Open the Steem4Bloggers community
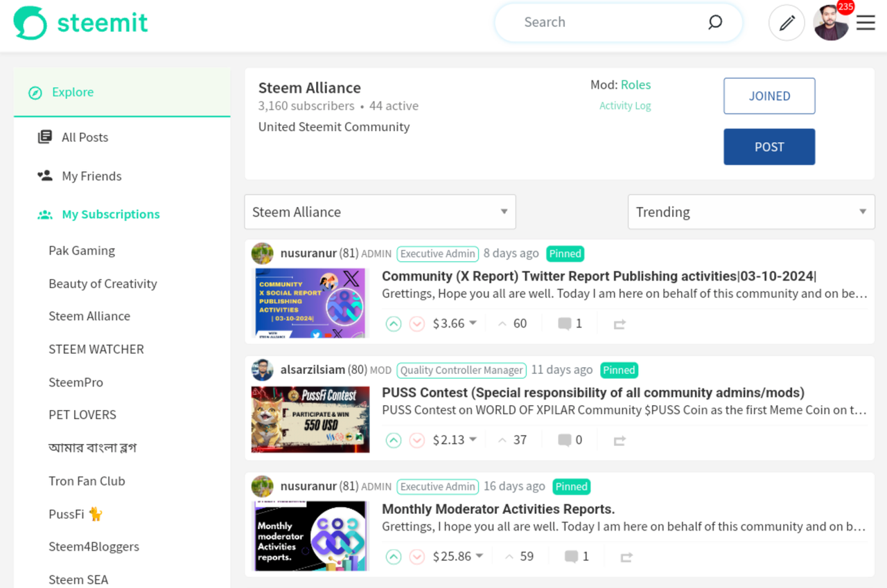 click(94, 547)
